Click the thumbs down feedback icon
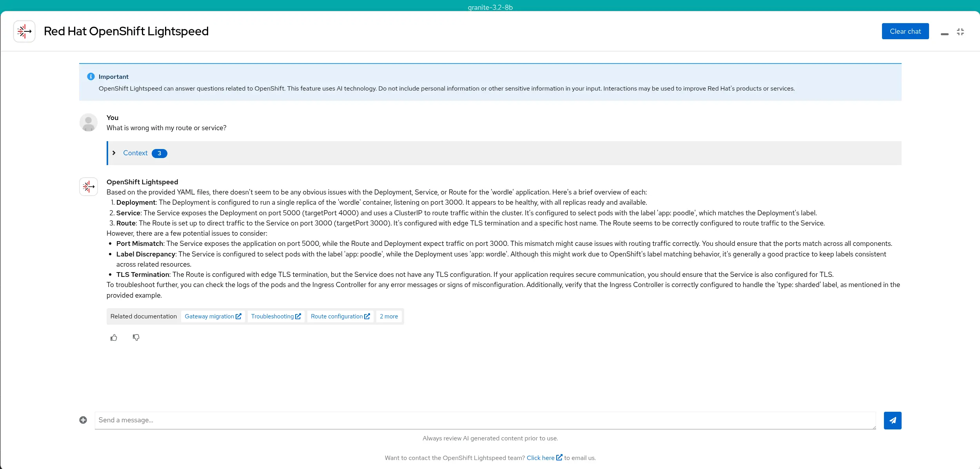The image size is (980, 469). (136, 338)
